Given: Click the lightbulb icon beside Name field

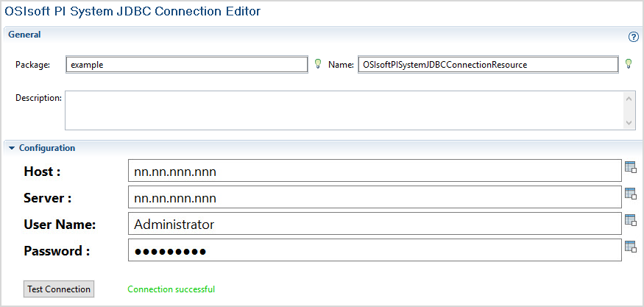Looking at the screenshot, I should (x=629, y=64).
